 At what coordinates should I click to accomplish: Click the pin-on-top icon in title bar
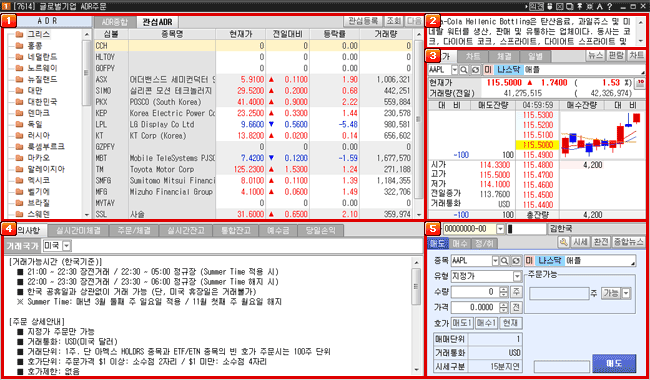pos(580,7)
